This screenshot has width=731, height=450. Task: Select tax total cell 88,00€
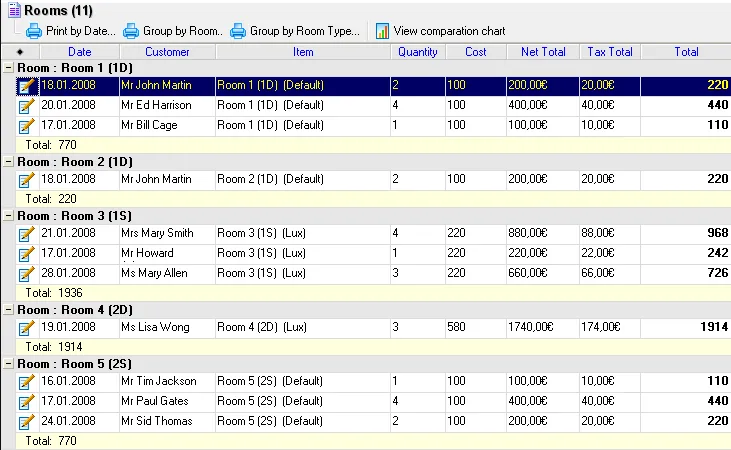(610, 233)
